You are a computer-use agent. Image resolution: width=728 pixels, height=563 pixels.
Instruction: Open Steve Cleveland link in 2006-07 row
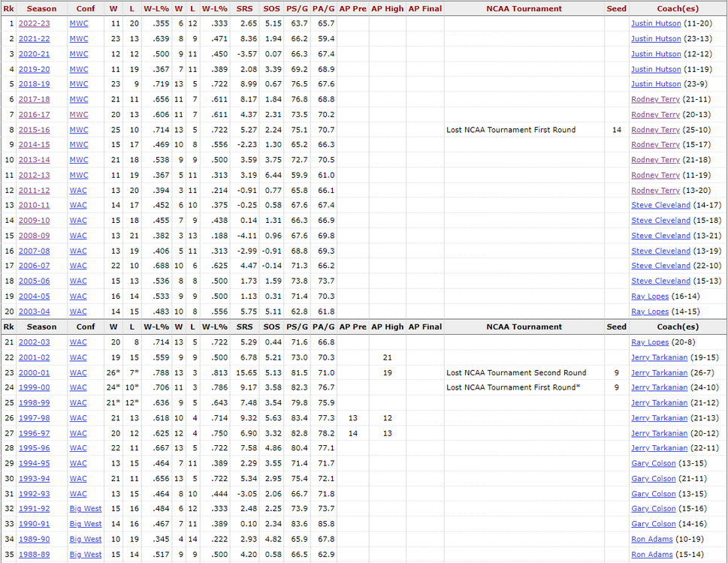point(660,266)
